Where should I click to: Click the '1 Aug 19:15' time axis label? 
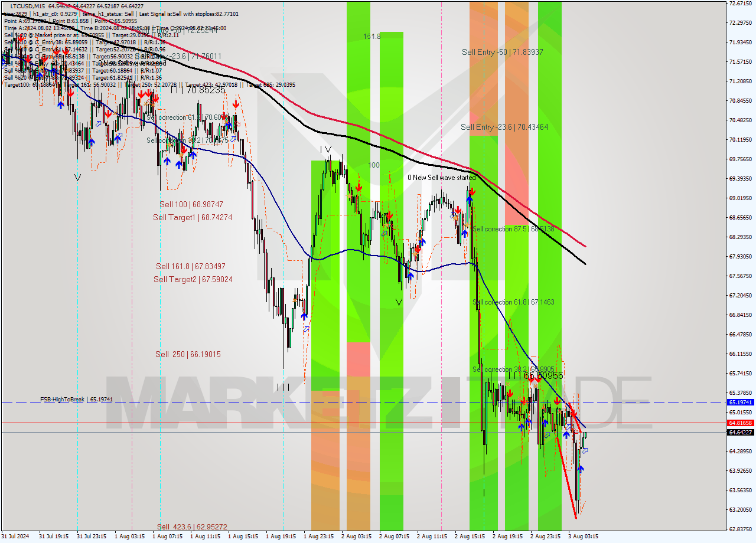(281, 537)
